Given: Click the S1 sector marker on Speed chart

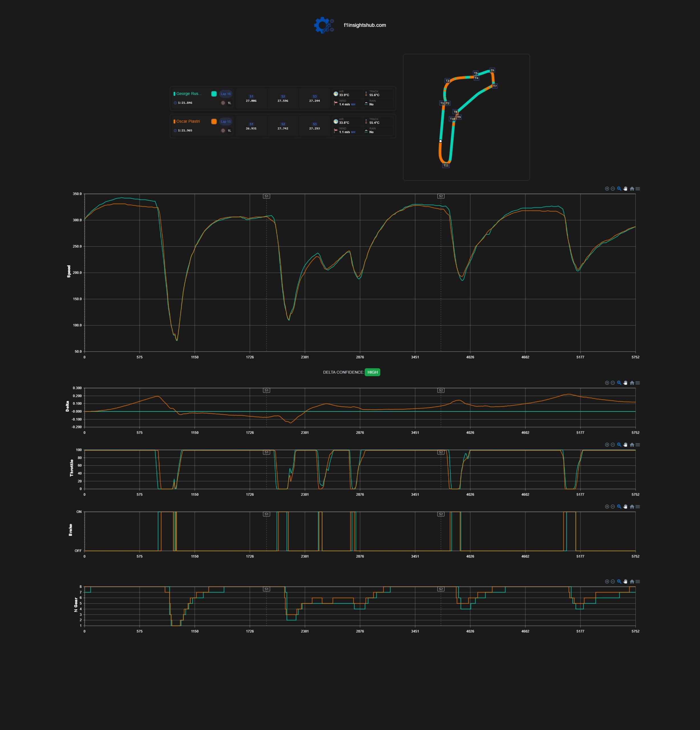Looking at the screenshot, I should click(x=266, y=196).
